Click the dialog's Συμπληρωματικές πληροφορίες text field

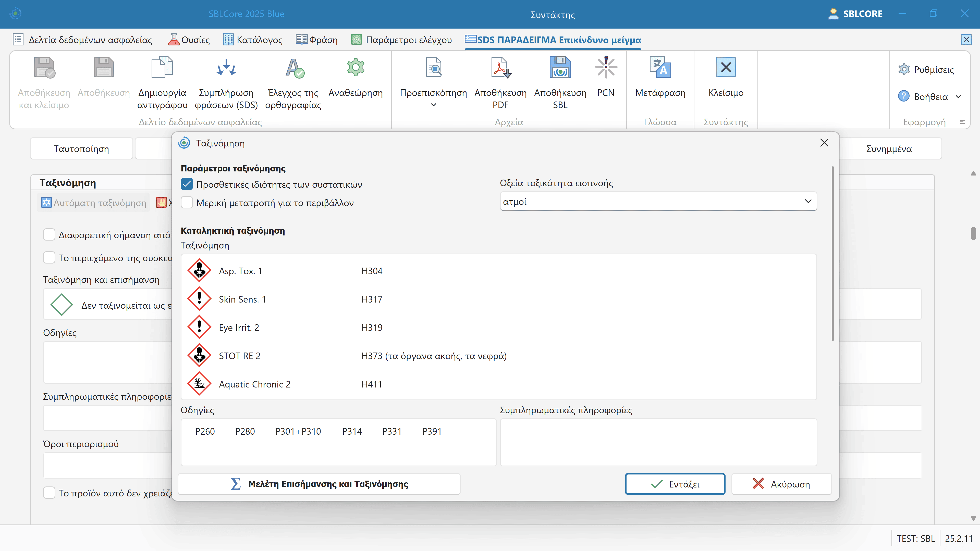click(658, 442)
